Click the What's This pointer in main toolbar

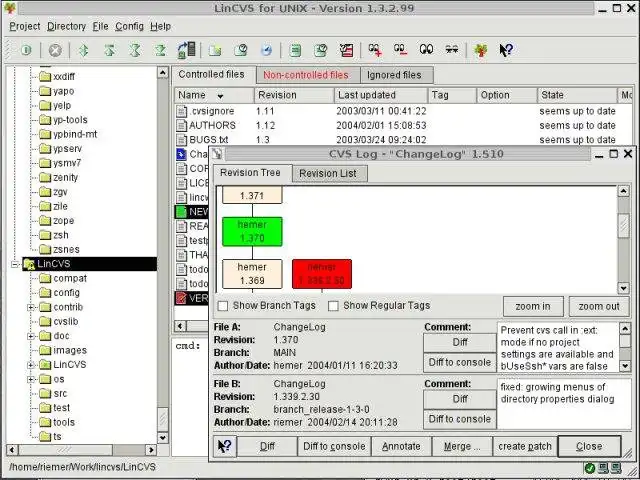pos(506,50)
